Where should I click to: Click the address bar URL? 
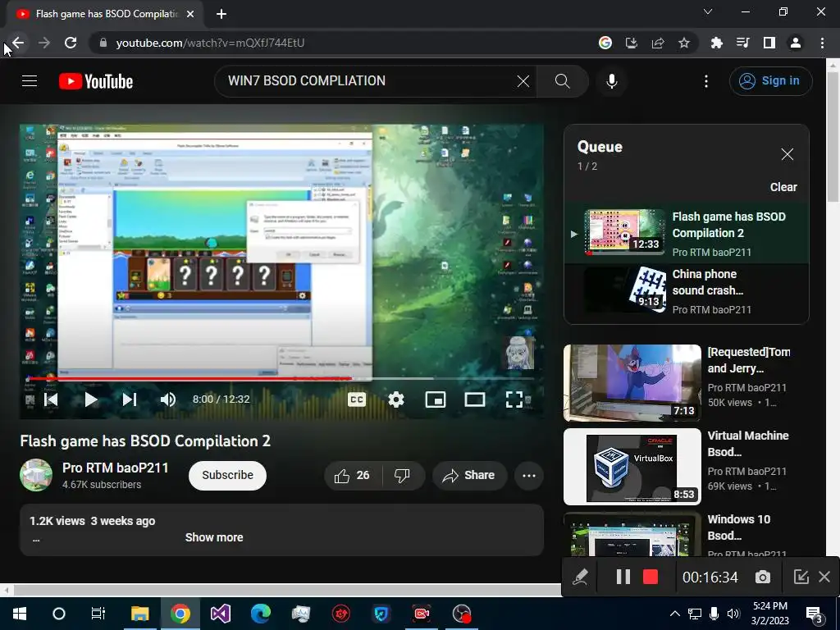(210, 43)
